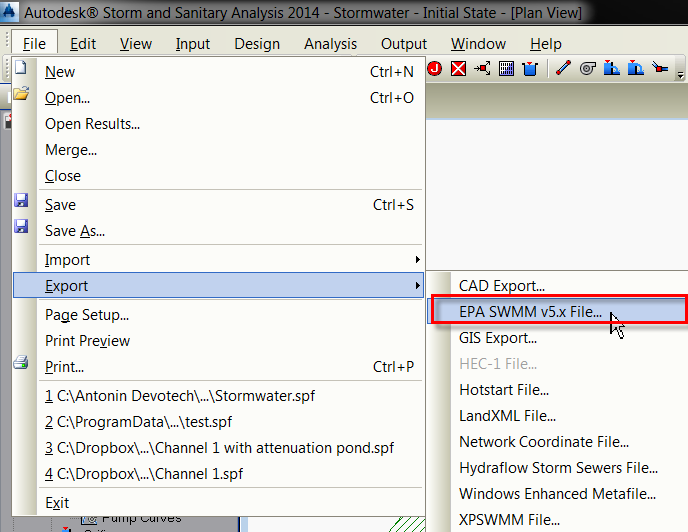Open the Input menu

click(193, 44)
